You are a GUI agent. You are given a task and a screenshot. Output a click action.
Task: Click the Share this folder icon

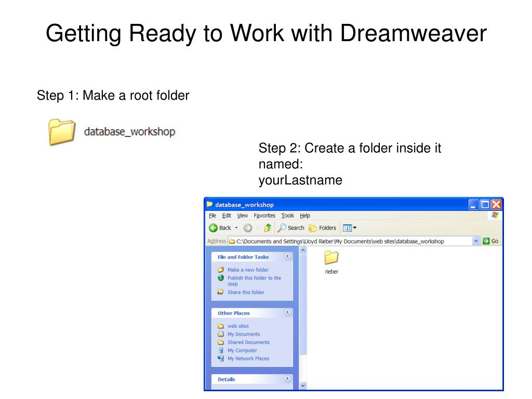coord(221,292)
